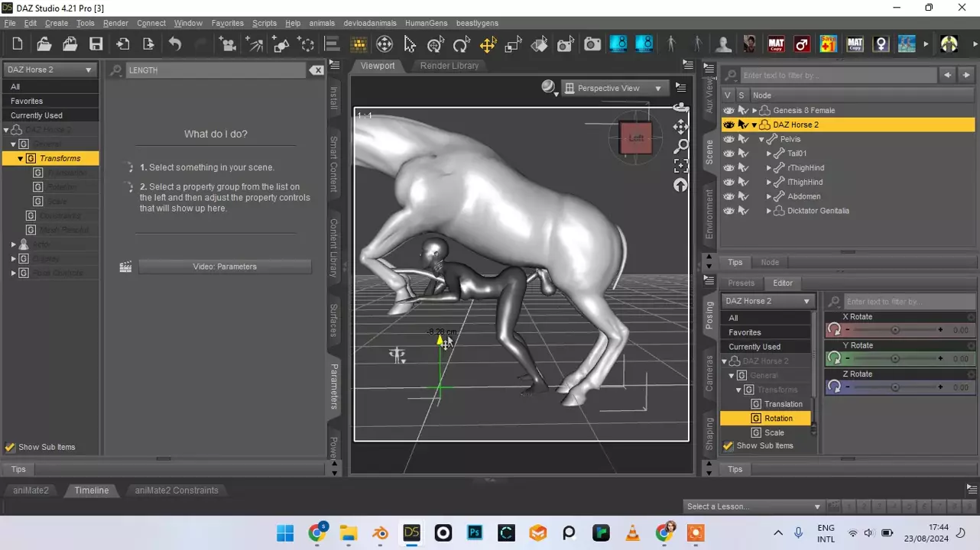Open the Render menu
The image size is (980, 550).
pyautogui.click(x=115, y=24)
